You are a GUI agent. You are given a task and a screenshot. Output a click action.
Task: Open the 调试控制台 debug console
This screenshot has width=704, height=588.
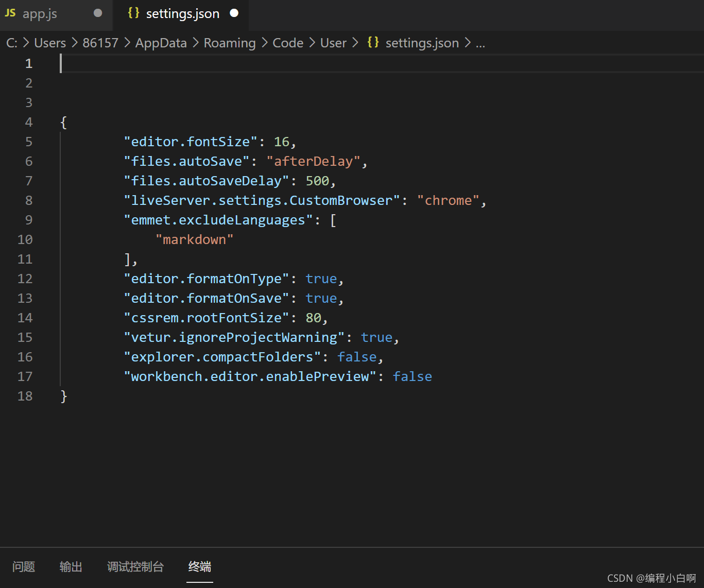135,566
